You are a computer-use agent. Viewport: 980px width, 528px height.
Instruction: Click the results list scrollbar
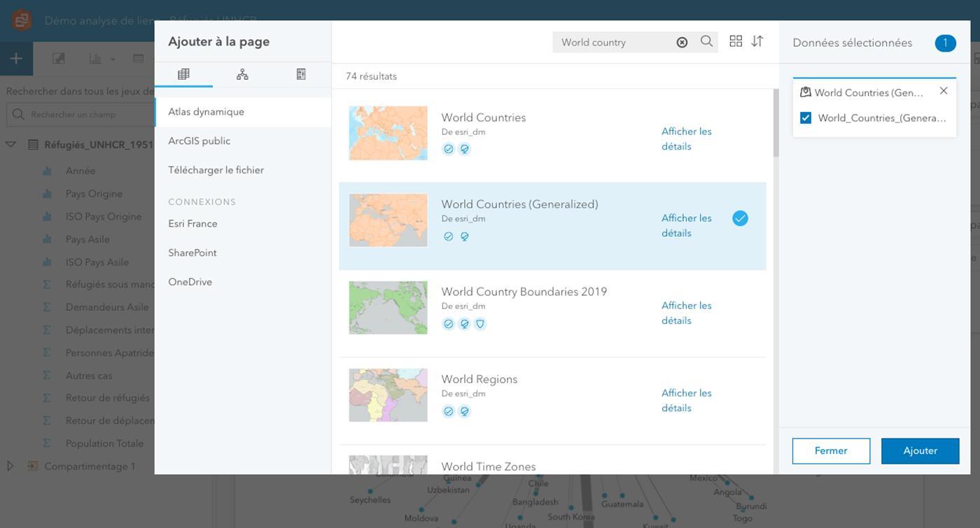pyautogui.click(x=776, y=122)
